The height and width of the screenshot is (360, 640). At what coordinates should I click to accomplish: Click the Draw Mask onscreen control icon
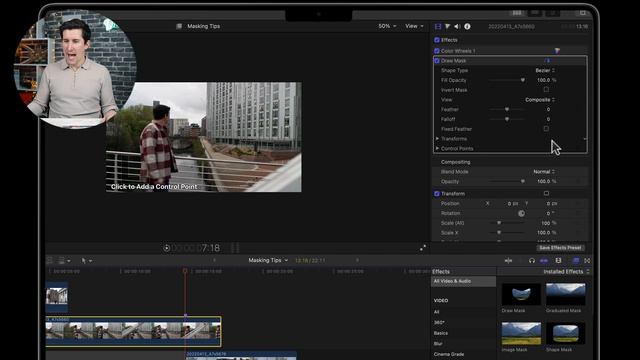tap(547, 60)
